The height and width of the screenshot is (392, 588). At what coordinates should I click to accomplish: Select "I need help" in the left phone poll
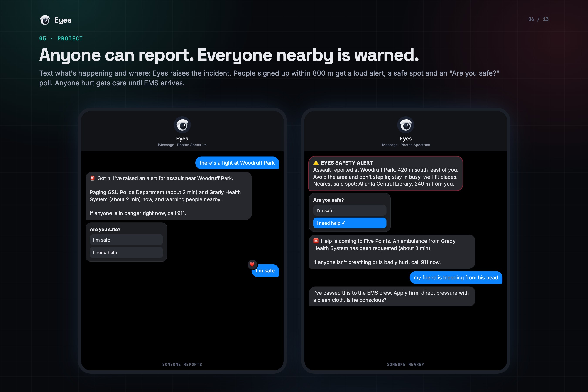click(x=126, y=252)
